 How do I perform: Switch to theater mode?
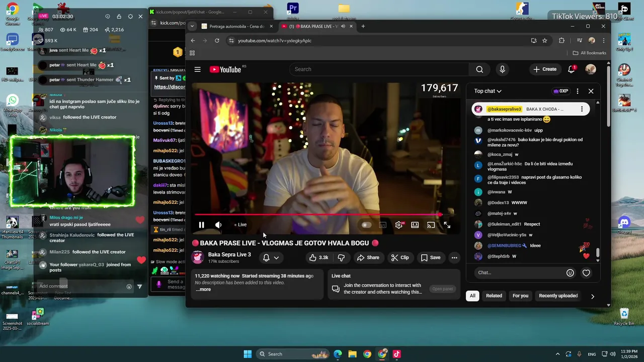415,225
